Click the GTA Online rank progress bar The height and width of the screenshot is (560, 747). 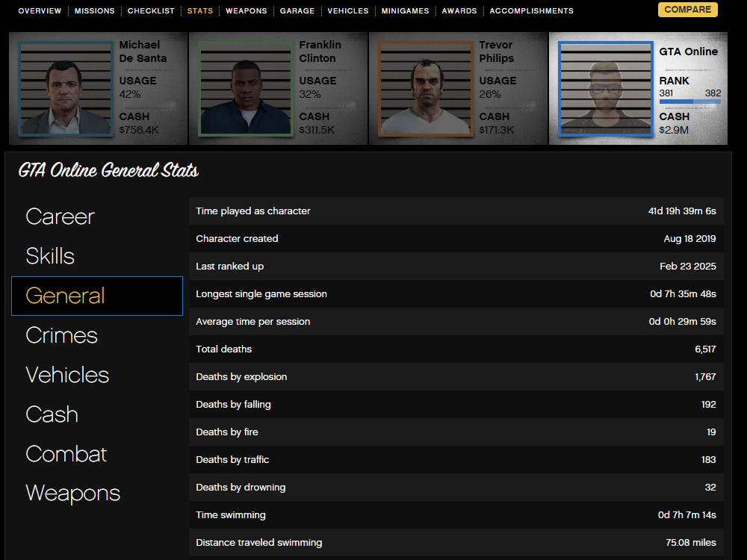pos(689,102)
